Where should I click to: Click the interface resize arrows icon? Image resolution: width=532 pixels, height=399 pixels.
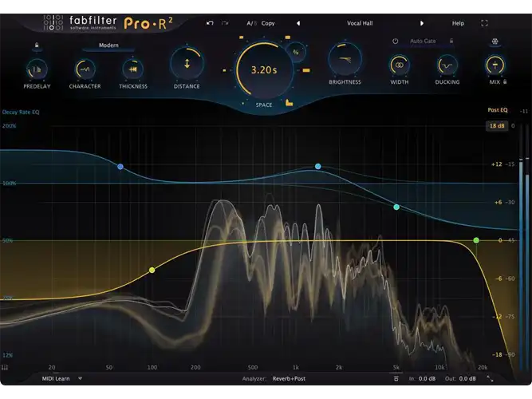click(491, 378)
